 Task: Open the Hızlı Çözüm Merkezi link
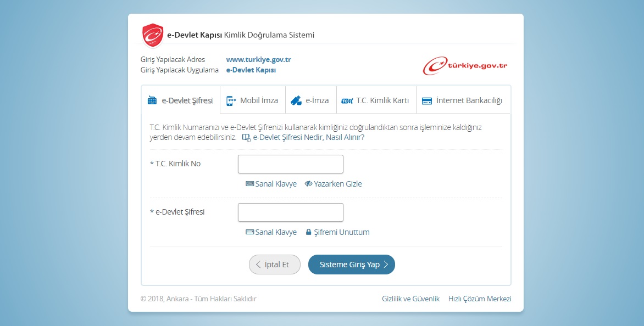click(480, 299)
